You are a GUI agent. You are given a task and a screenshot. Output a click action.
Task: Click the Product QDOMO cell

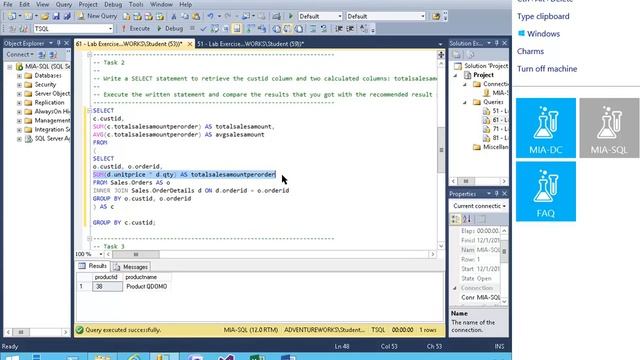[x=147, y=287]
